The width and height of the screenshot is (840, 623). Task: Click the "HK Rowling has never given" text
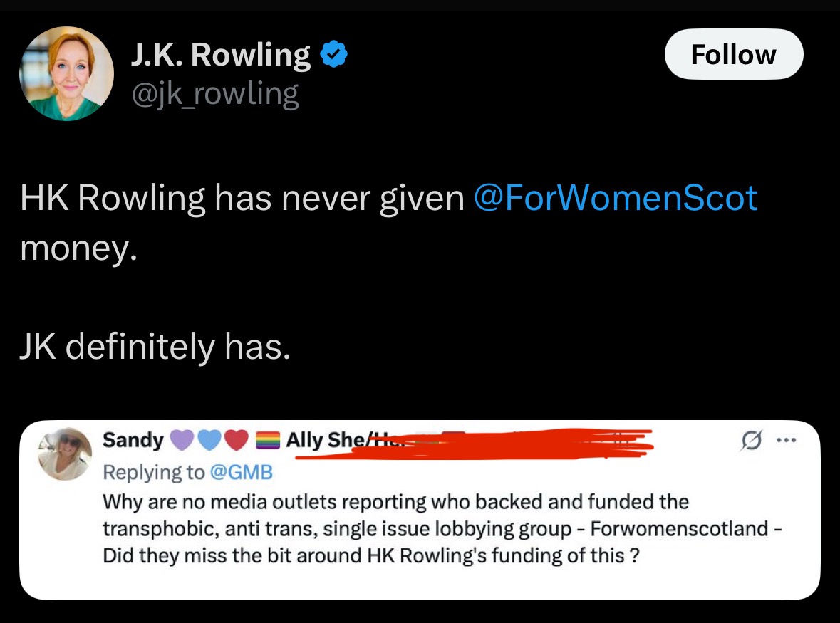tap(242, 197)
